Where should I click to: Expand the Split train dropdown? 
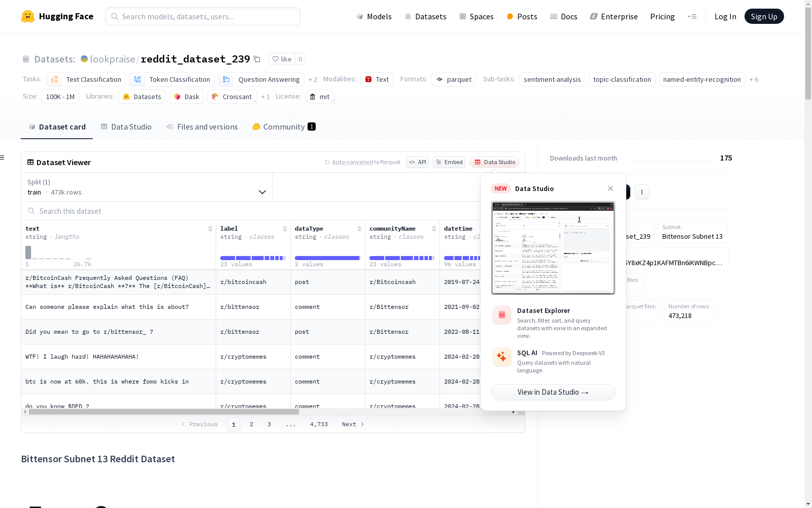pyautogui.click(x=147, y=187)
